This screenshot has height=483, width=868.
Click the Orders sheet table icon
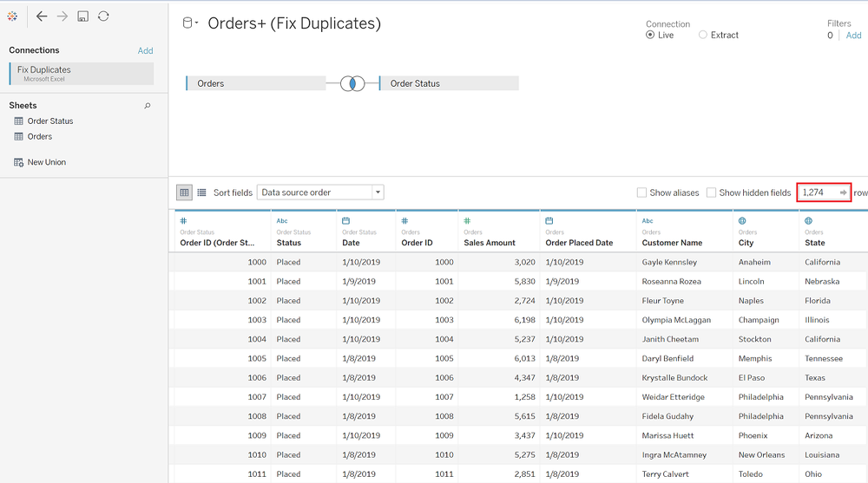(x=19, y=137)
